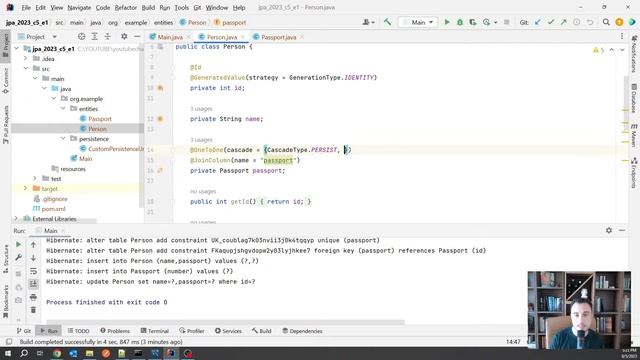This screenshot has width=640, height=360.
Task: Collapse the src folder
Action: click(26, 69)
